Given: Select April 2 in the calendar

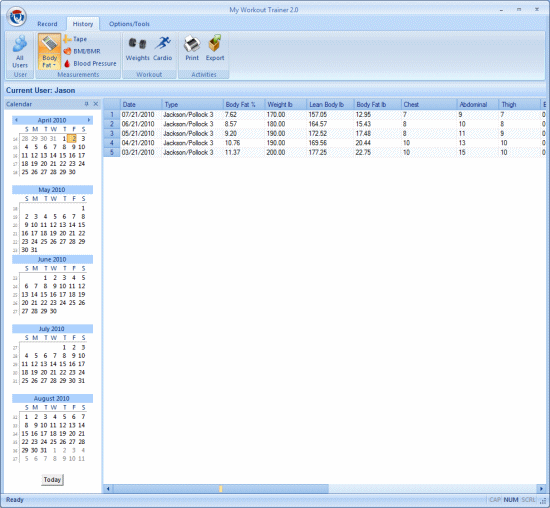Looking at the screenshot, I should tap(72, 139).
